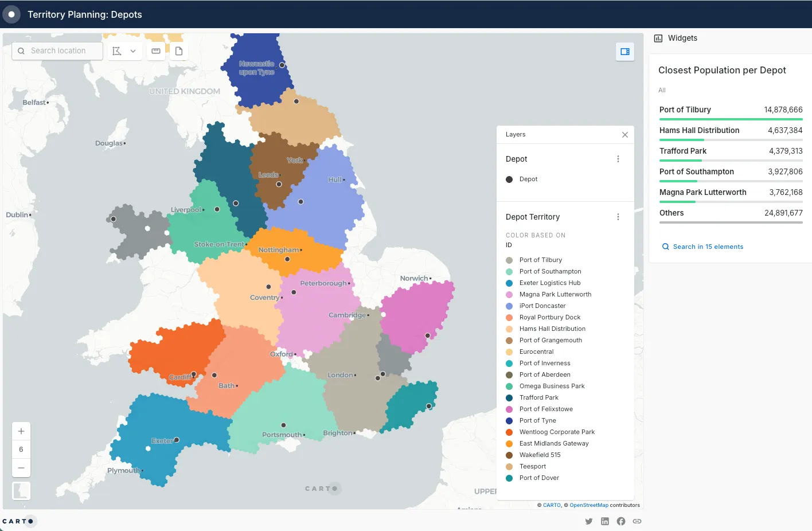Open the selection tool dropdown arrow

pyautogui.click(x=133, y=51)
